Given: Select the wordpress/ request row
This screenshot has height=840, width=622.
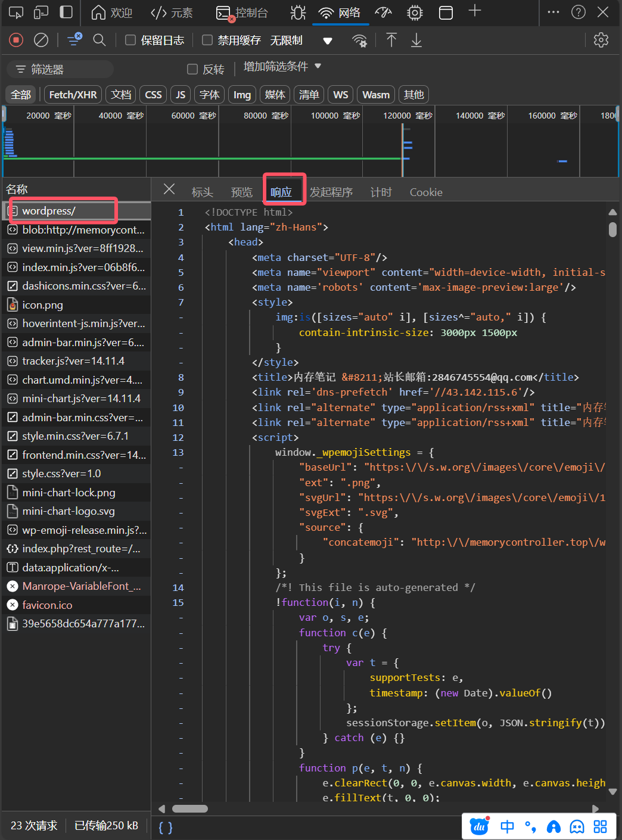Looking at the screenshot, I should point(76,211).
